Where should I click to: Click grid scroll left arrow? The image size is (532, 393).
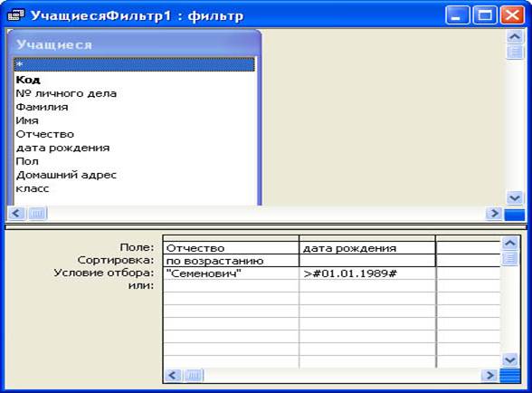pos(173,376)
